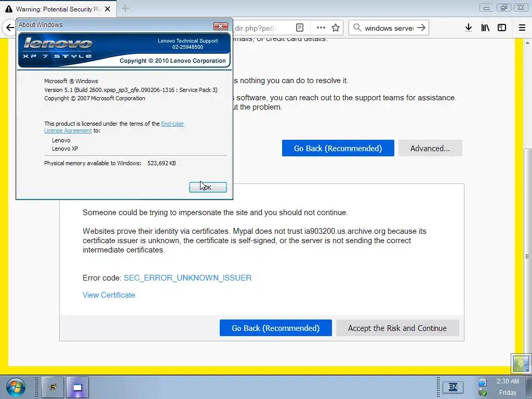Click the Friday day label in tray
This screenshot has width=532, height=399.
click(x=508, y=393)
